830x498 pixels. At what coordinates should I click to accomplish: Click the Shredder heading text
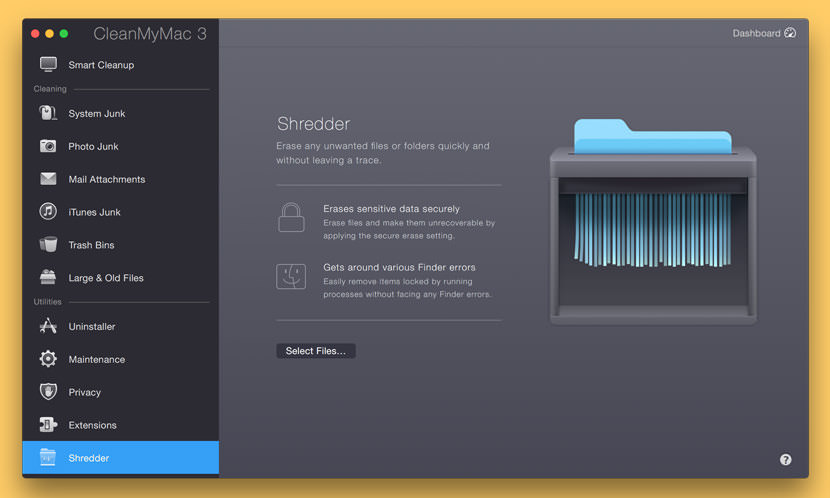tap(313, 123)
